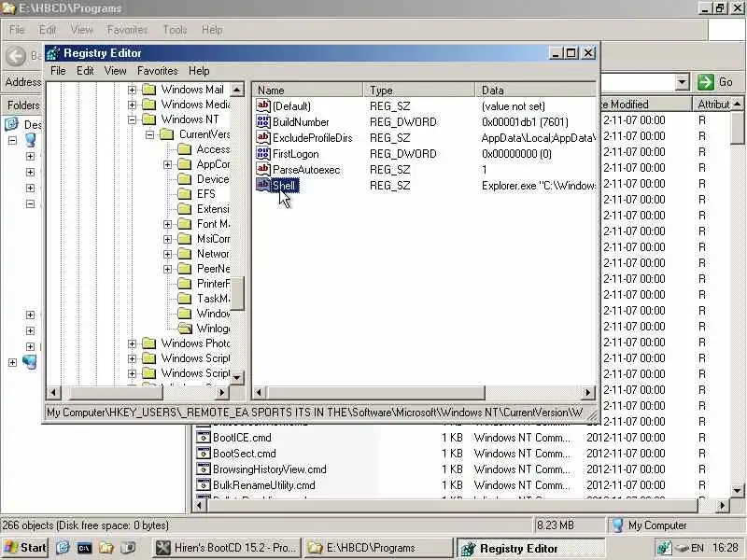747x560 pixels.
Task: Open Registry Editor Favorites menu
Action: (157, 71)
